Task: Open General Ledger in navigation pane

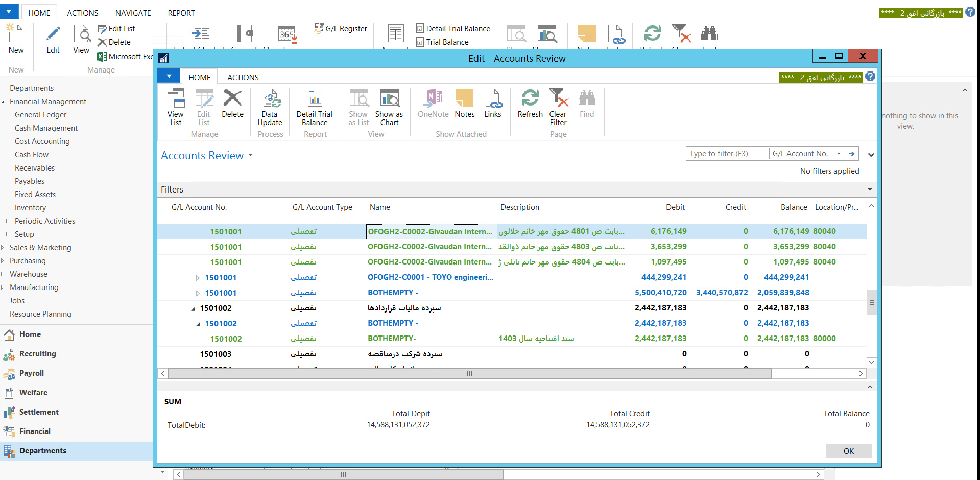Action: [41, 115]
